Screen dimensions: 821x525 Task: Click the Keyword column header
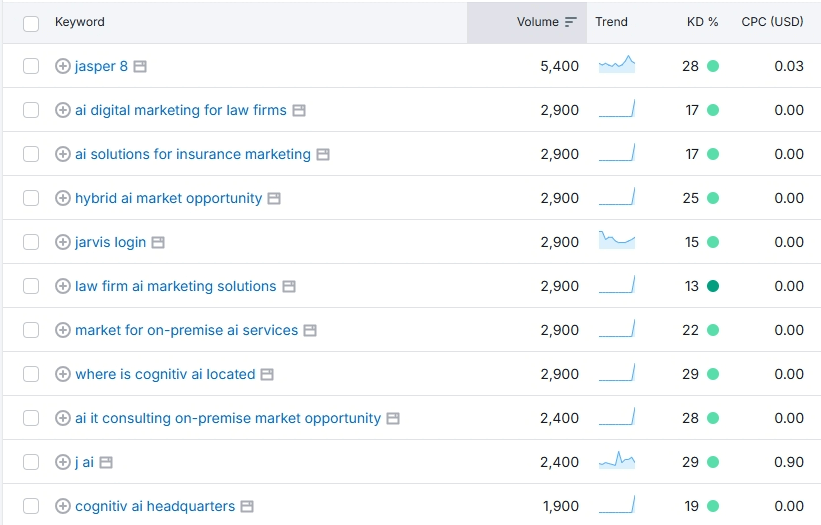(x=80, y=22)
